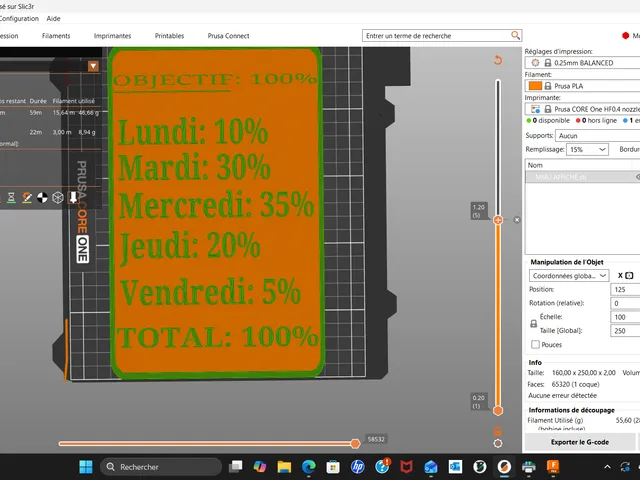Open Task View from the taskbar

[235, 467]
